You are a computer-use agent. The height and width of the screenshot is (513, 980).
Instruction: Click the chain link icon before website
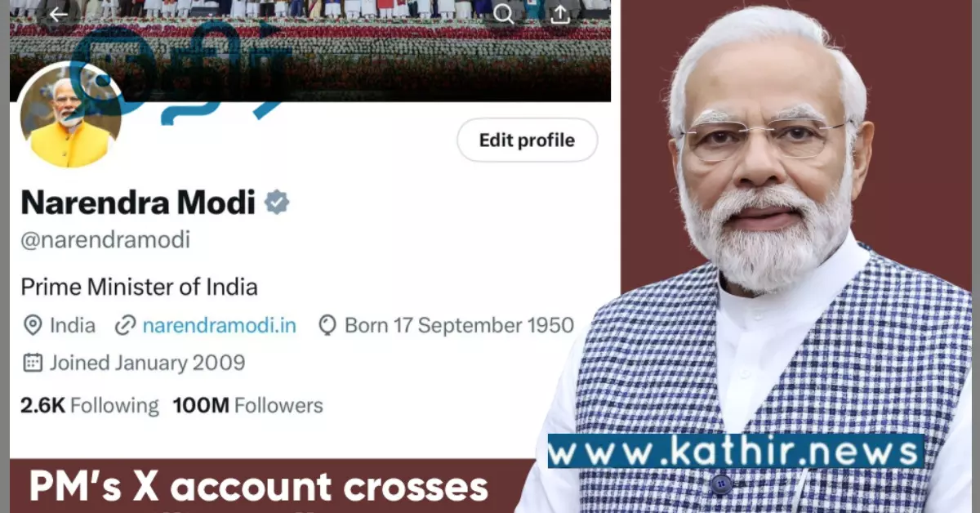pos(125,326)
